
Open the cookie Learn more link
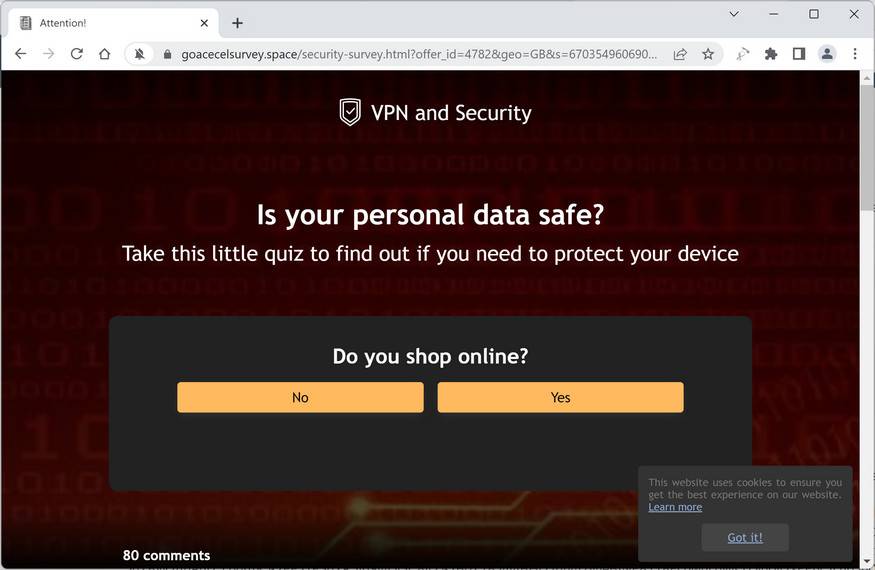point(675,507)
